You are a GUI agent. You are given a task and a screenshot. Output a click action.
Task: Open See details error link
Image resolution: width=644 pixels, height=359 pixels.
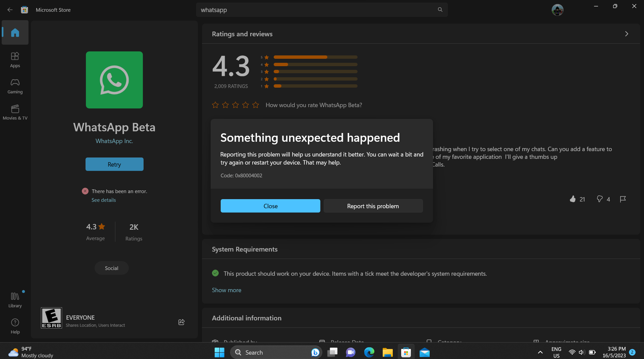click(104, 200)
